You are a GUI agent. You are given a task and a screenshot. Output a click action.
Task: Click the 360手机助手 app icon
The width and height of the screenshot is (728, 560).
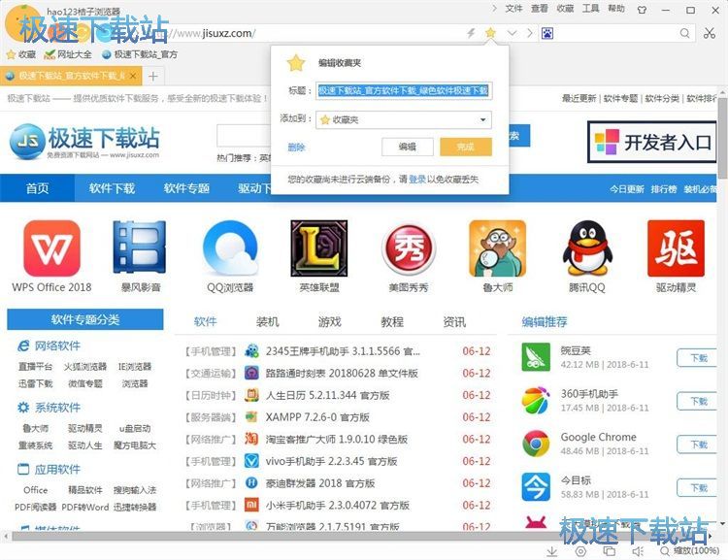(x=536, y=400)
